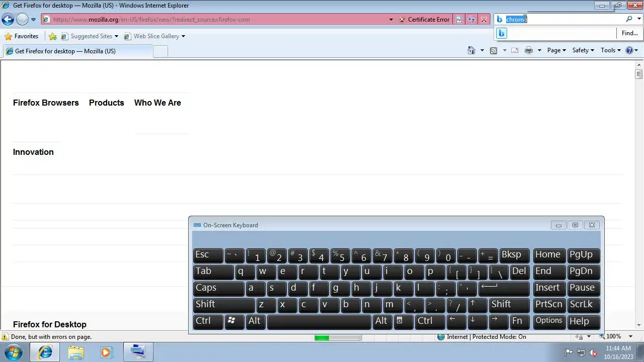The image size is (644, 362).
Task: Switch to On-Screen Keyboard taskbar button
Action: click(x=137, y=352)
